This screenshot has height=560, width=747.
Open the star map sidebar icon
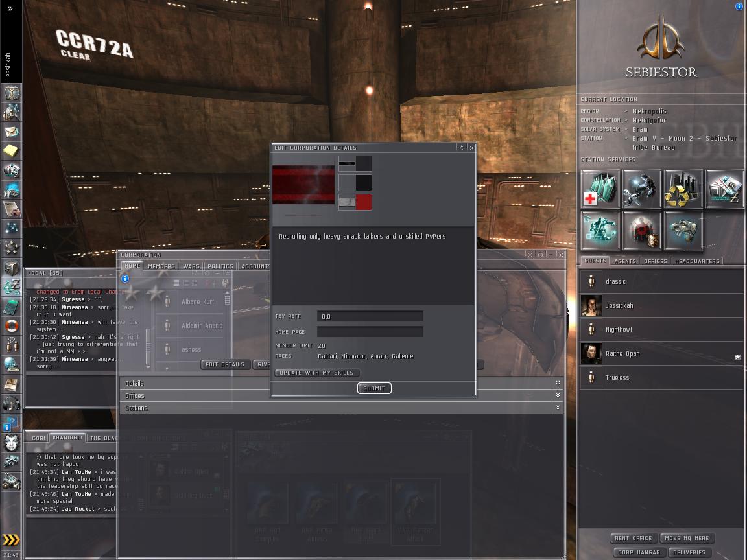pyautogui.click(x=11, y=229)
